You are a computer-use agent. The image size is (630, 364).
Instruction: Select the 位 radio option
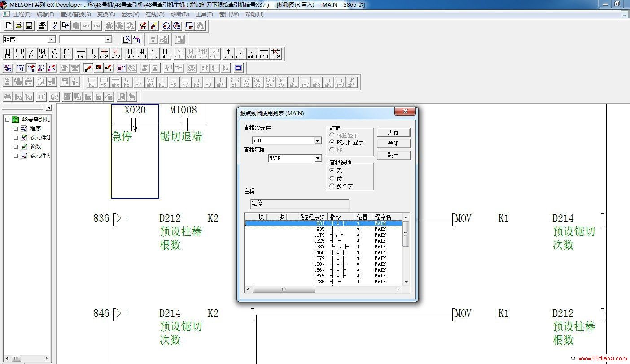click(332, 178)
